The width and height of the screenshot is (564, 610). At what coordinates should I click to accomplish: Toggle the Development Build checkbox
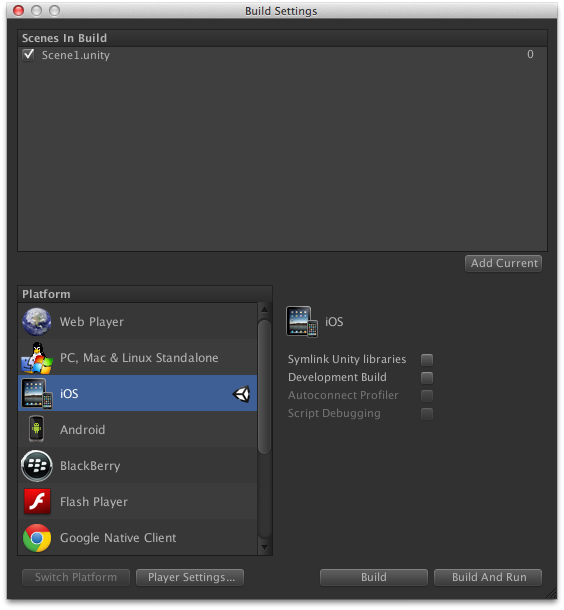point(427,377)
